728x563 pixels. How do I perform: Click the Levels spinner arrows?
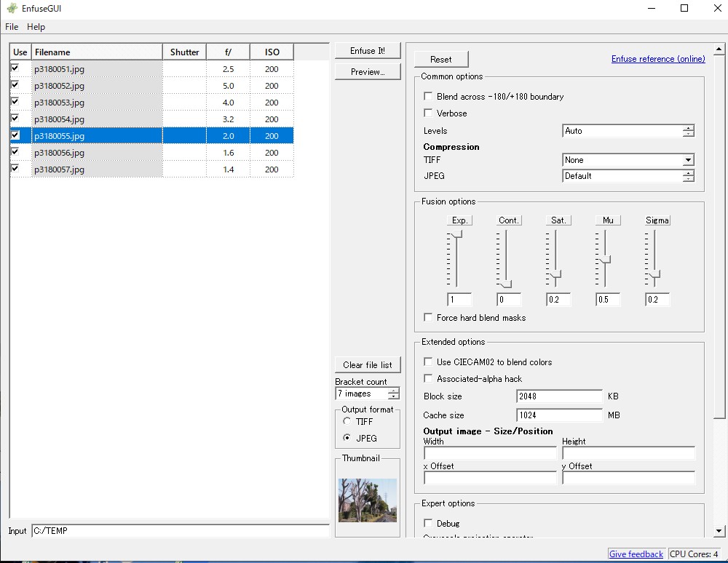(x=689, y=131)
